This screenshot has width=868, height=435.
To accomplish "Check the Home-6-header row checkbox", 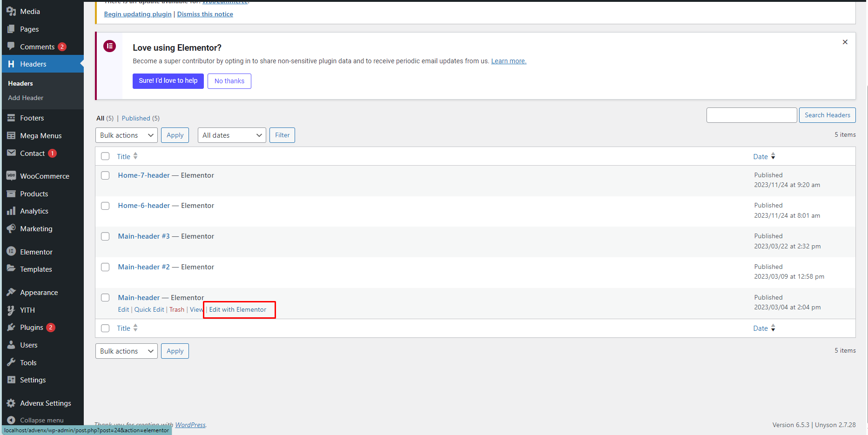I will [105, 206].
